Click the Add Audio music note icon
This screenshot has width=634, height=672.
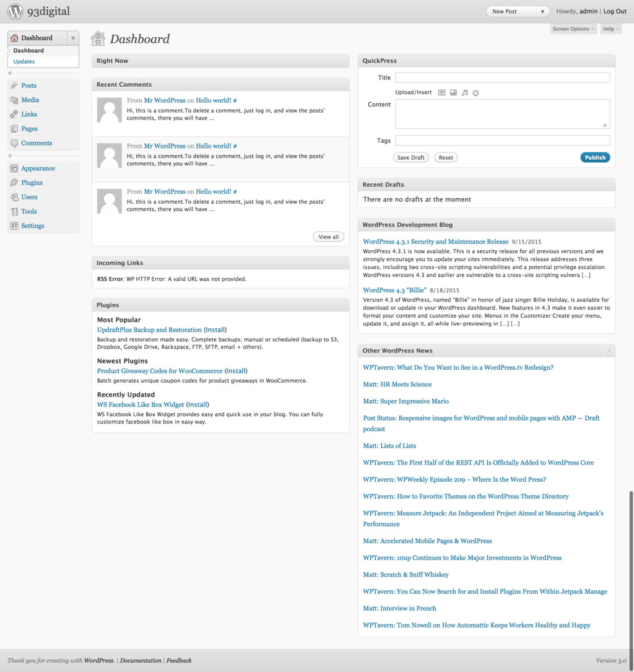[464, 93]
